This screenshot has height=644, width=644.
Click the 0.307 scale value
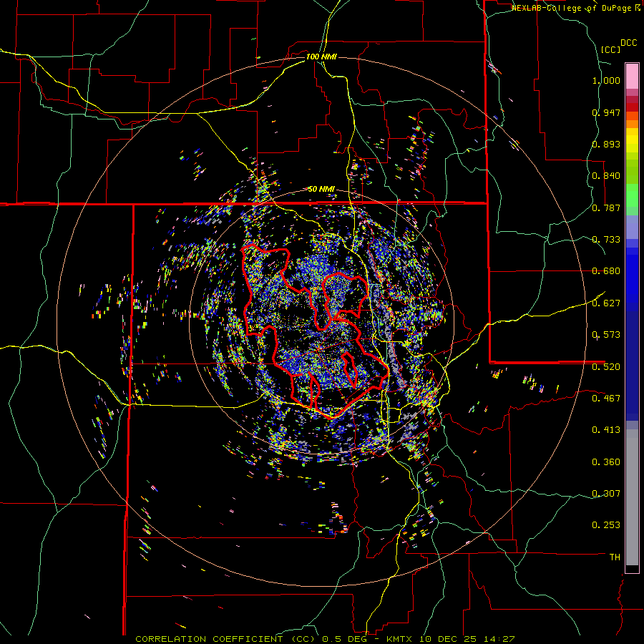(606, 494)
